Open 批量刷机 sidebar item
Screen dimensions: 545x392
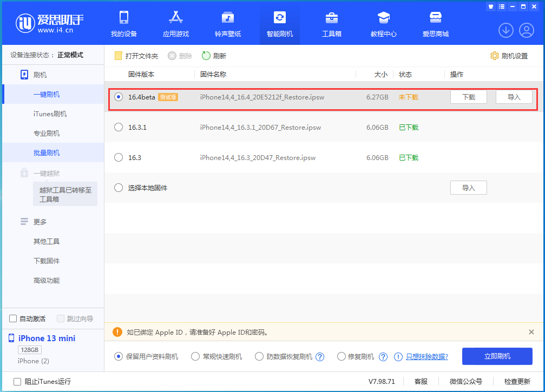coord(53,153)
